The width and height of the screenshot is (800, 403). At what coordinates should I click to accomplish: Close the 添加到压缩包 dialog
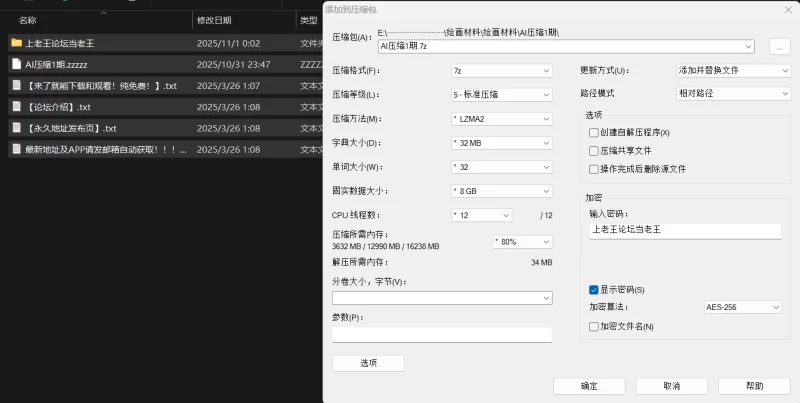pos(788,10)
